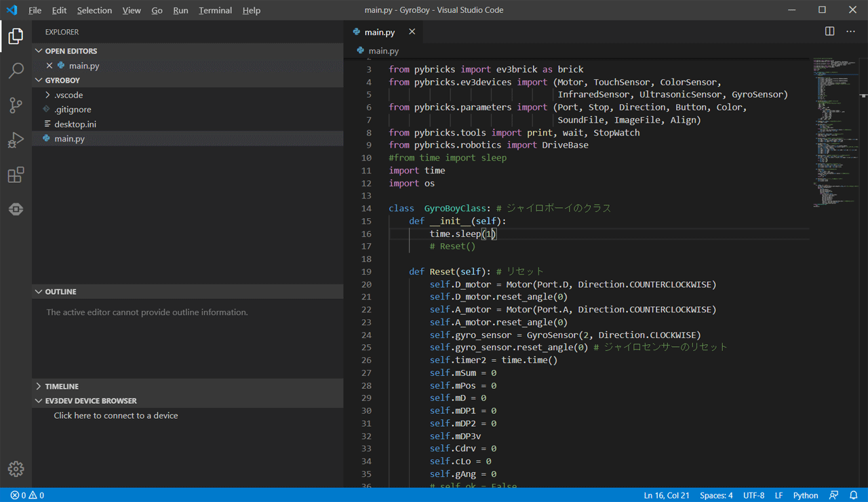Switch to the main.py editor tab
The height and width of the screenshot is (502, 868).
pyautogui.click(x=378, y=31)
